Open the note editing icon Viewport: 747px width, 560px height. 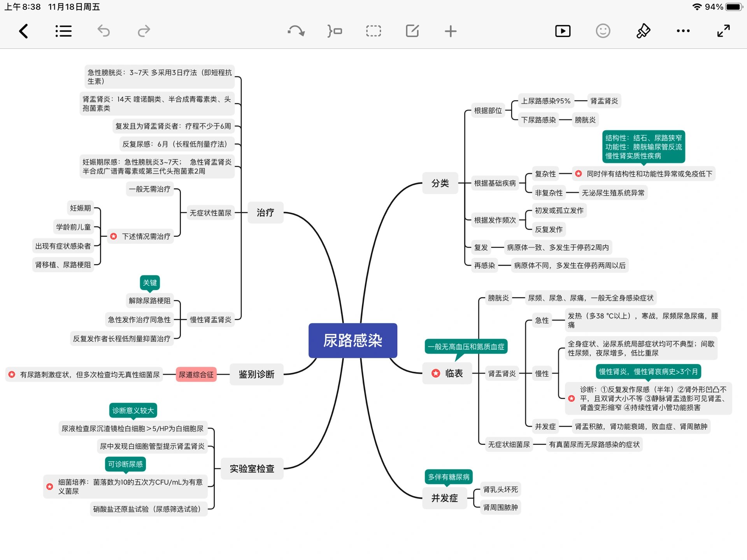tap(412, 31)
